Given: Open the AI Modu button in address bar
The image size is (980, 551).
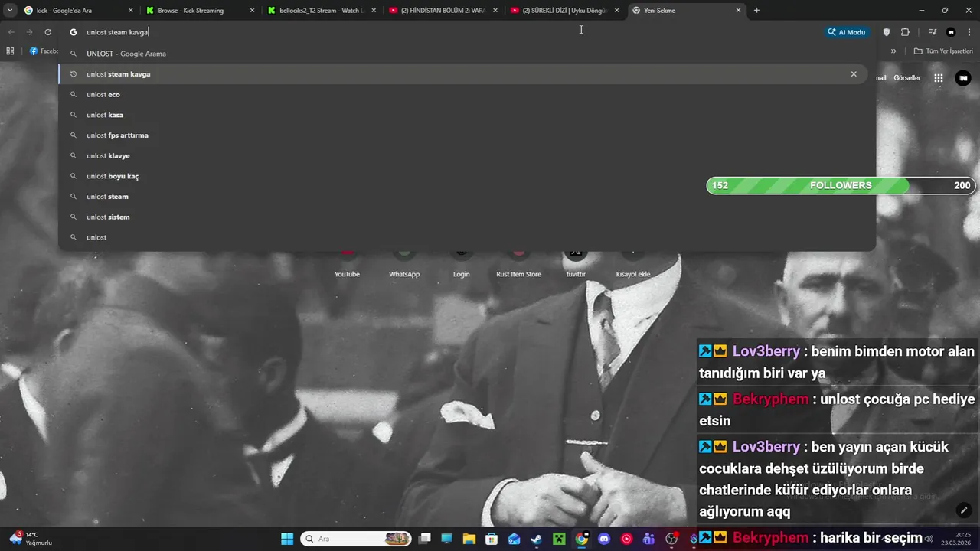Looking at the screenshot, I should pyautogui.click(x=846, y=32).
